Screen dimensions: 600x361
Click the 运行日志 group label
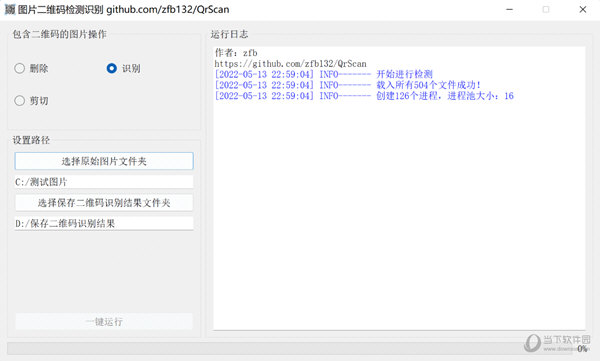(x=229, y=34)
